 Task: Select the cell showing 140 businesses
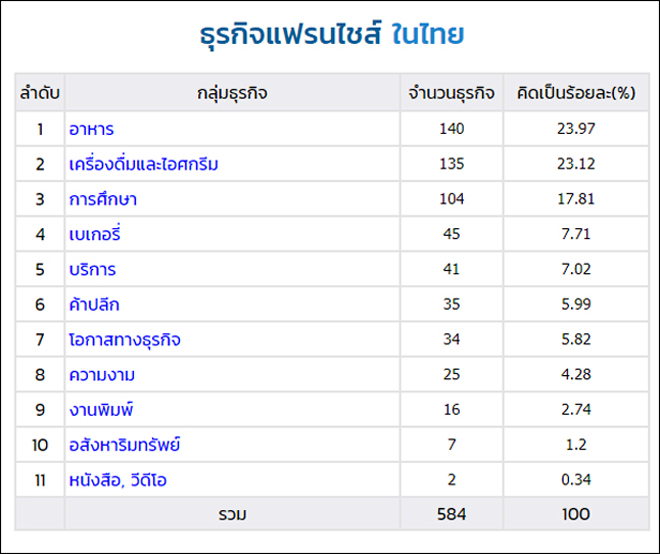pos(452,129)
